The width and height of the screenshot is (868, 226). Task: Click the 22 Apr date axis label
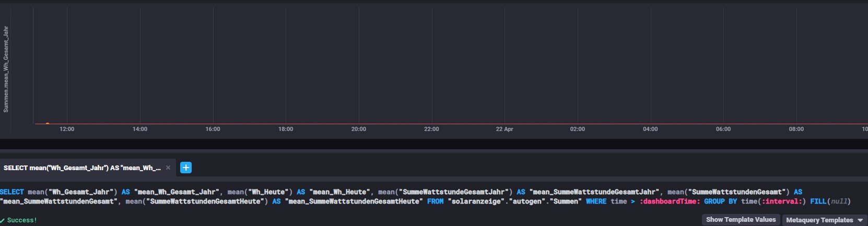(505, 129)
